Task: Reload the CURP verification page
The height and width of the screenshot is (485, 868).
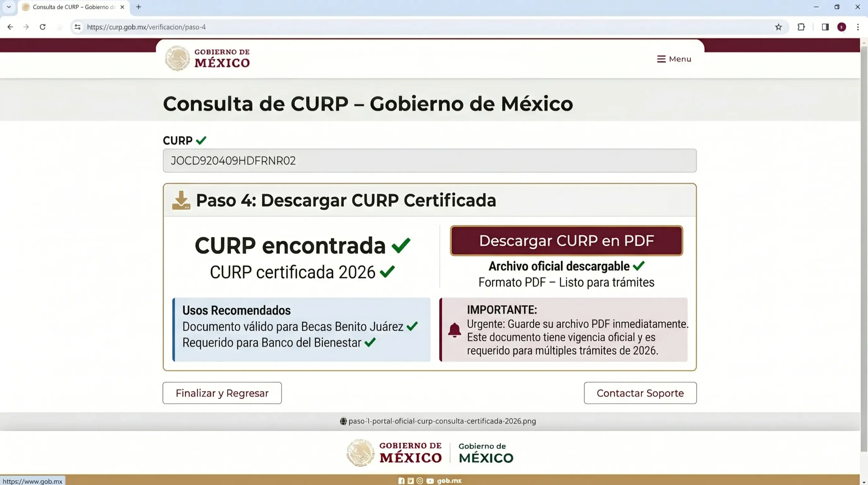Action: coord(43,27)
